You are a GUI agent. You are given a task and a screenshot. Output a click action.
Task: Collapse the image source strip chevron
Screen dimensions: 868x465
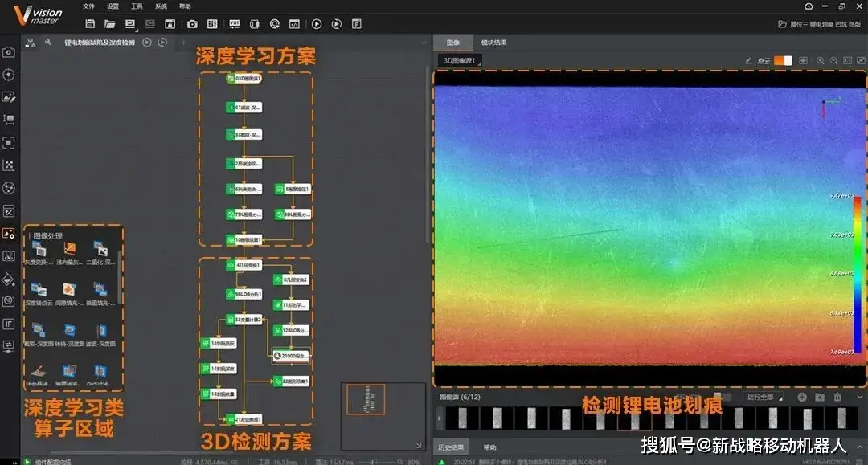(x=860, y=397)
